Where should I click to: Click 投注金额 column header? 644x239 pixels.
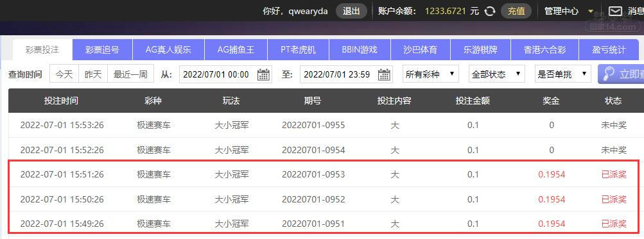click(x=473, y=101)
